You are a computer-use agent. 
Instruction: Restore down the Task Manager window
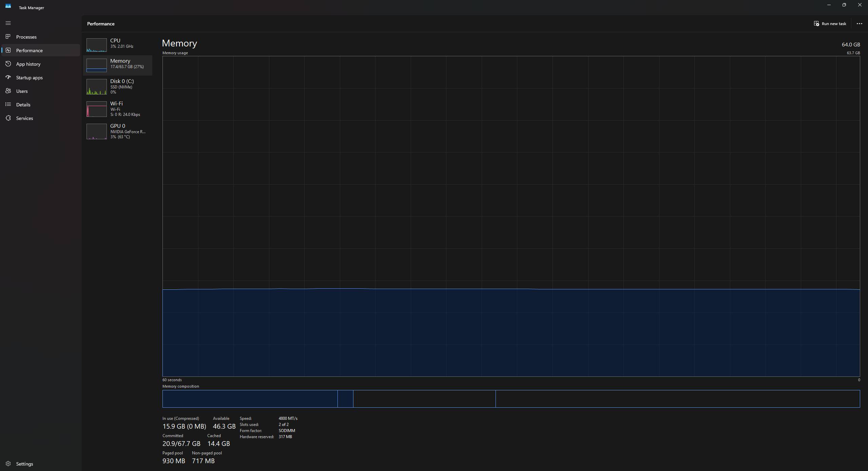844,5
